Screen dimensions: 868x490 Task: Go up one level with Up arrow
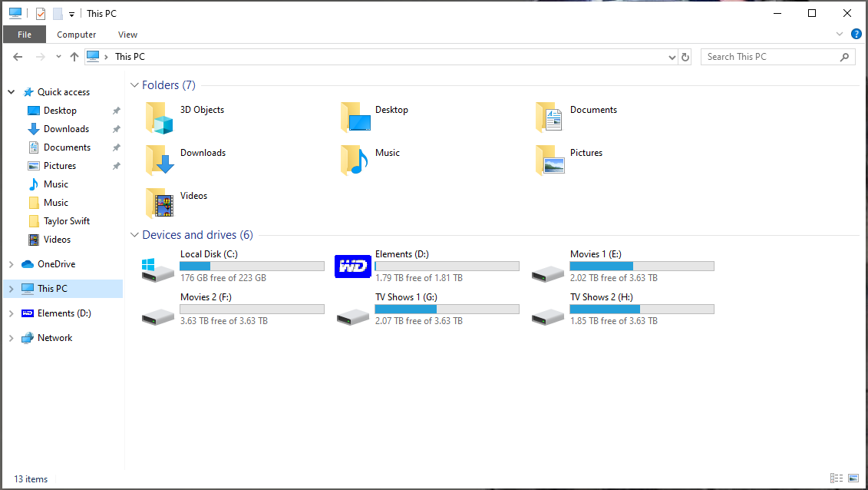[x=74, y=57]
